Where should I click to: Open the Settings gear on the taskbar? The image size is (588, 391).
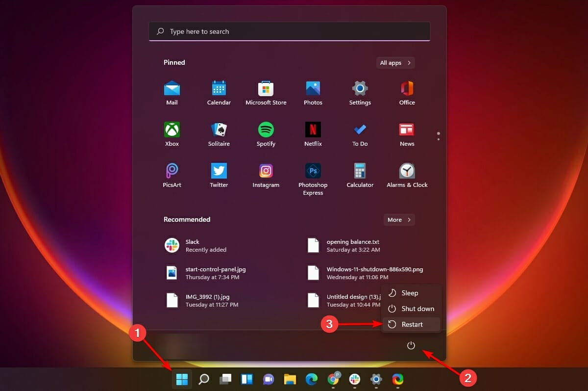(376, 379)
